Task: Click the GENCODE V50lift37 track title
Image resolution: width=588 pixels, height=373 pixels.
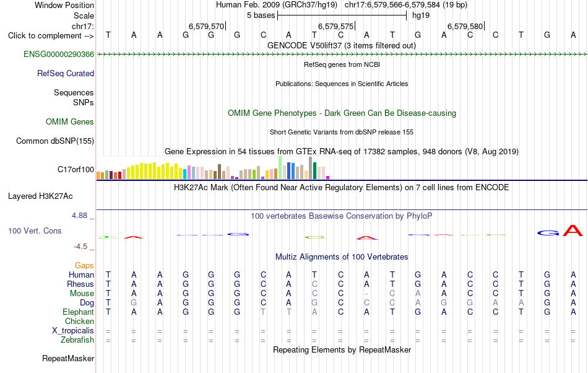Action: pos(342,45)
